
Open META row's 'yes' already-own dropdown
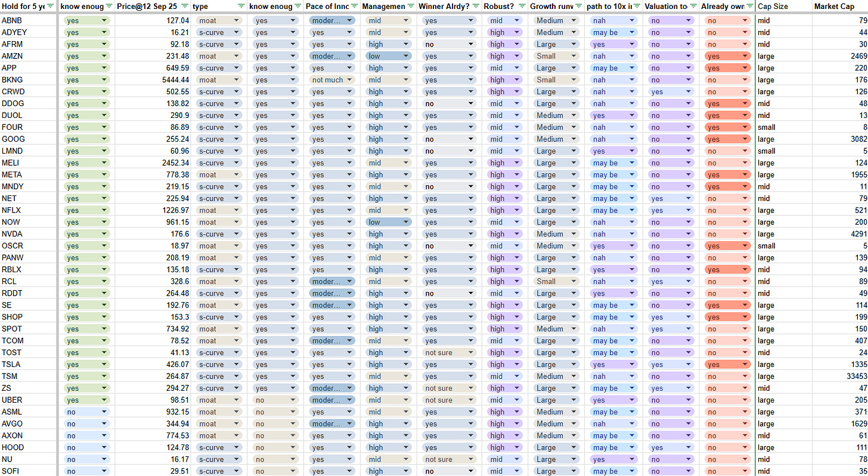tap(727, 175)
